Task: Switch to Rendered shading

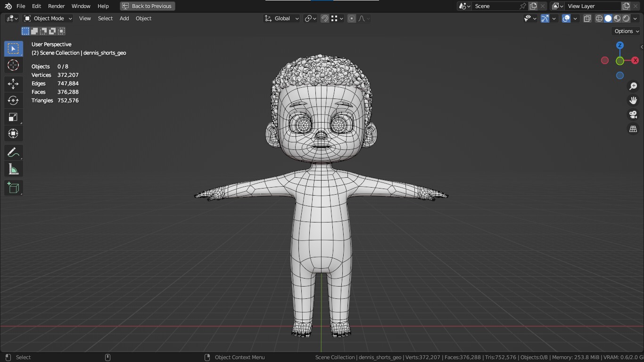Action: pyautogui.click(x=626, y=18)
